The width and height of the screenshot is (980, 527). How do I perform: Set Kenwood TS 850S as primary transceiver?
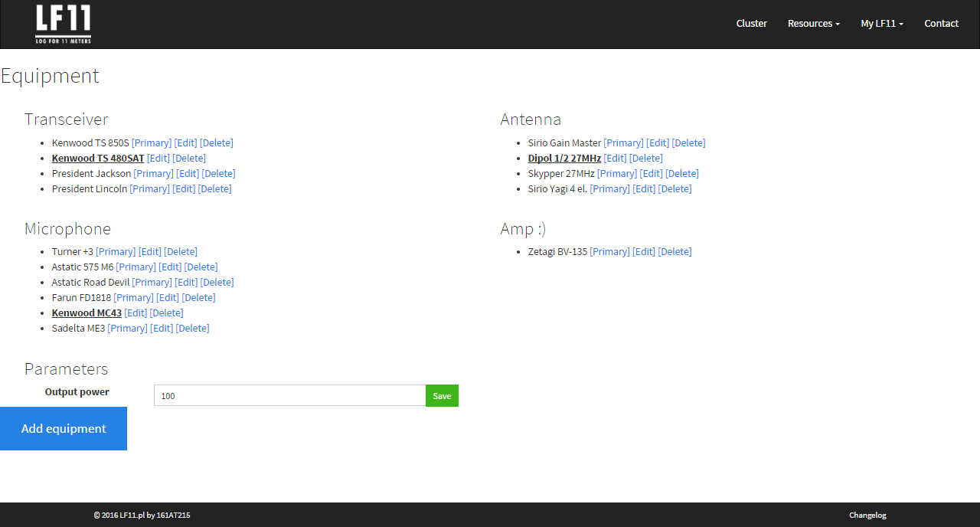[x=152, y=143]
